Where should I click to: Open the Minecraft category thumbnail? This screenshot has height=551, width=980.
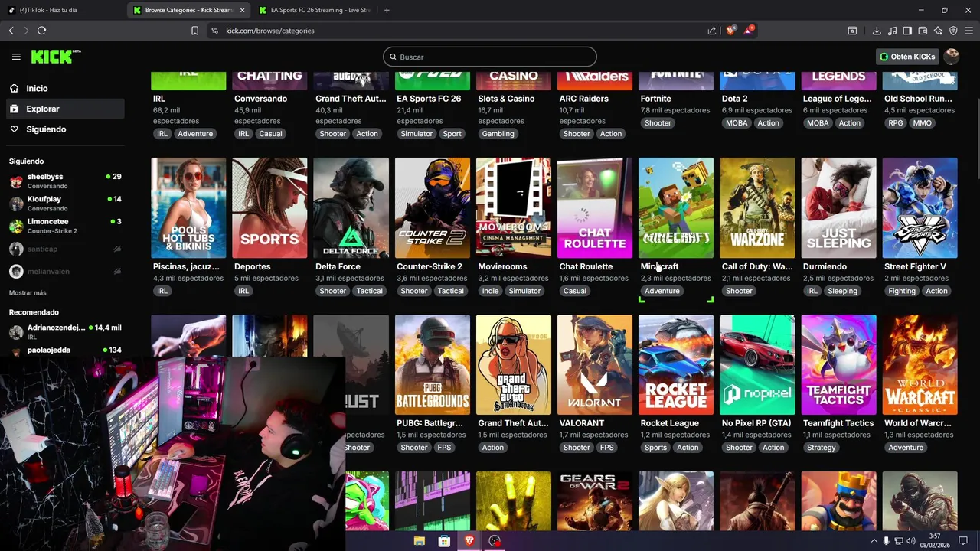[x=676, y=207]
